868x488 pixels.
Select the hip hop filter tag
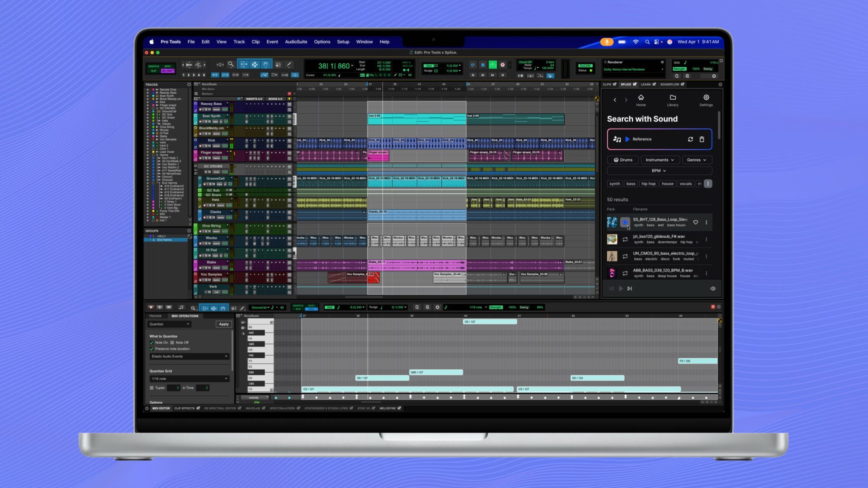(648, 183)
